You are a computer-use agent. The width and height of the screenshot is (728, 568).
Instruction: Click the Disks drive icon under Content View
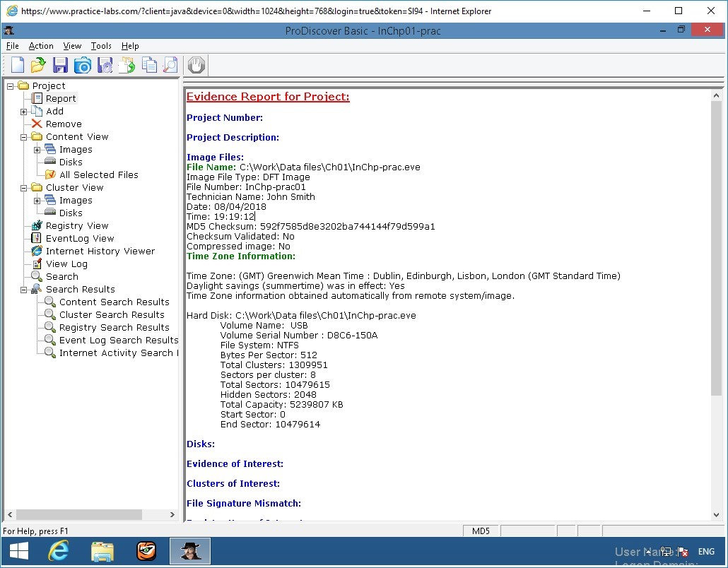(x=50, y=162)
